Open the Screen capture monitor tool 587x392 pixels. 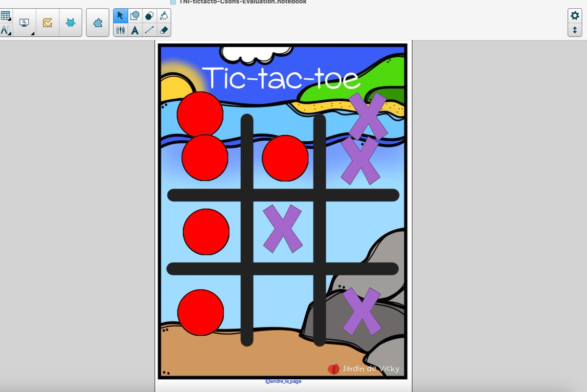[24, 22]
